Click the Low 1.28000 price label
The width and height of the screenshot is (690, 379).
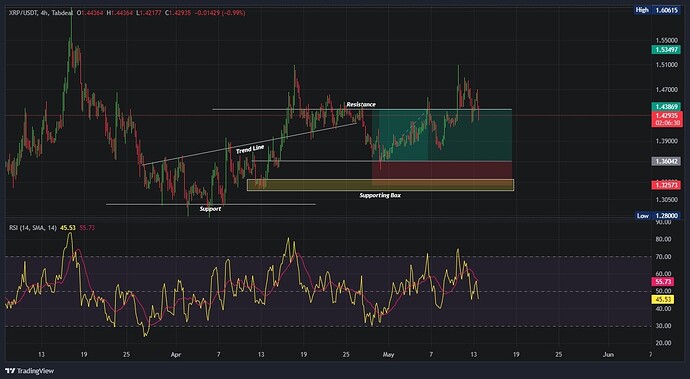pos(658,216)
